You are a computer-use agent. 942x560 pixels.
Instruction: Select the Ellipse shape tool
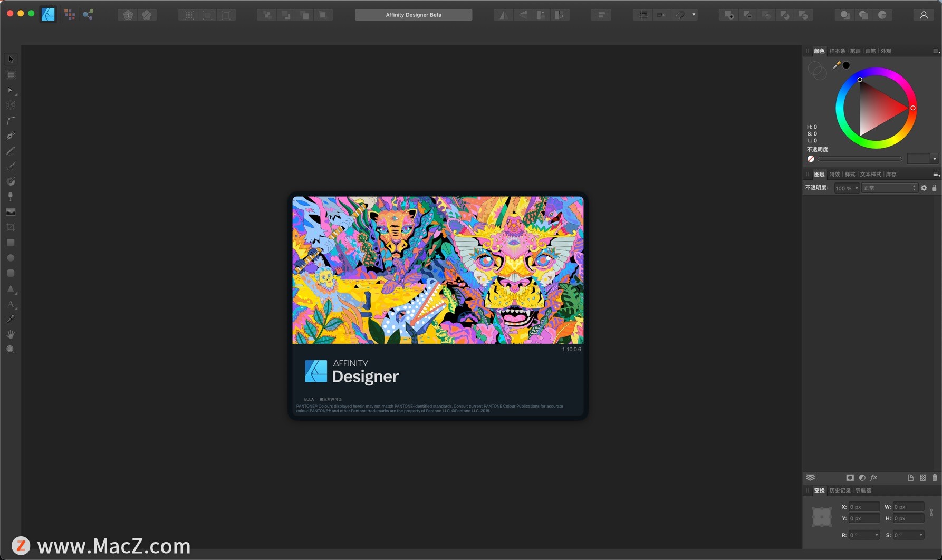[x=11, y=258]
